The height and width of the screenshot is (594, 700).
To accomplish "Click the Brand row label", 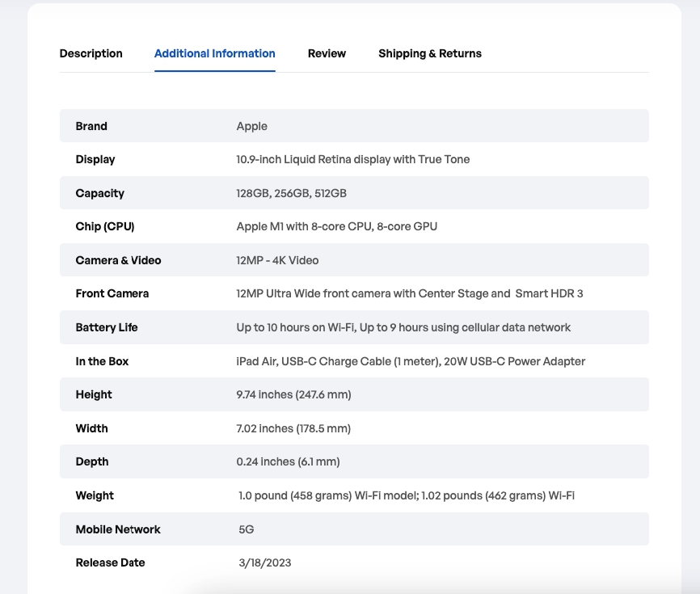I will point(91,126).
